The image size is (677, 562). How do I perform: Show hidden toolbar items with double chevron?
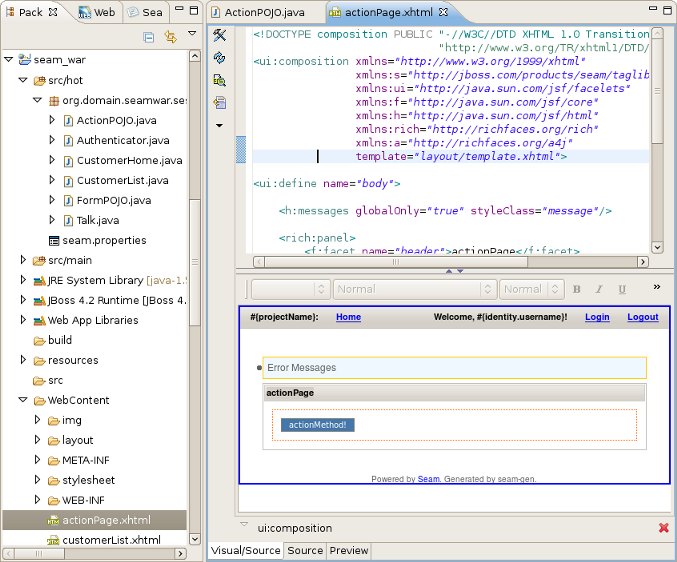pos(657,287)
